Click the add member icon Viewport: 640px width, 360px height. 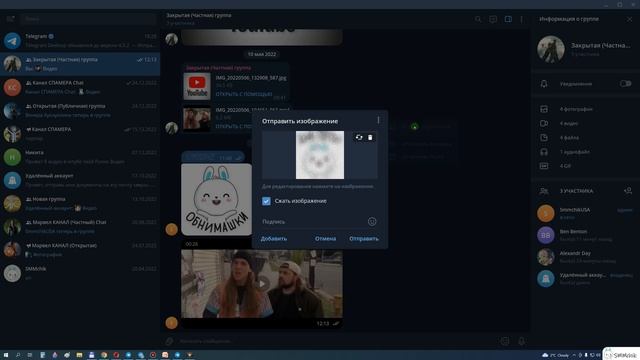(628, 191)
